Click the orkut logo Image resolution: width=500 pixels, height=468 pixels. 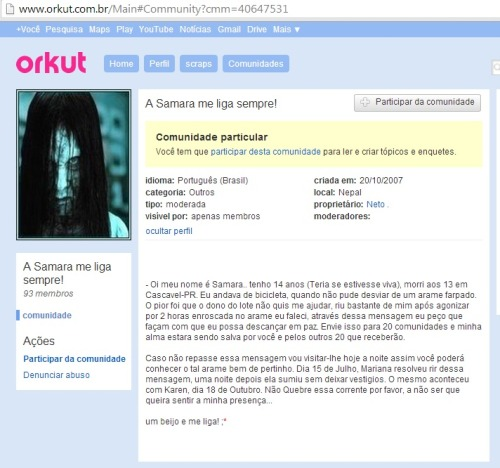tap(51, 62)
